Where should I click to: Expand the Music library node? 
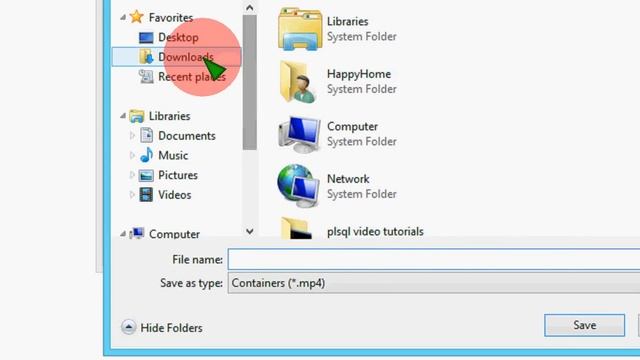point(132,155)
